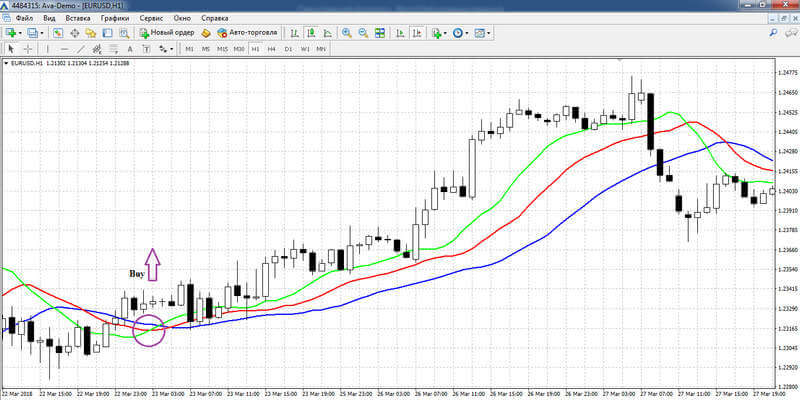Click the zoom out magnifier icon
This screenshot has width=800, height=400.
363,33
